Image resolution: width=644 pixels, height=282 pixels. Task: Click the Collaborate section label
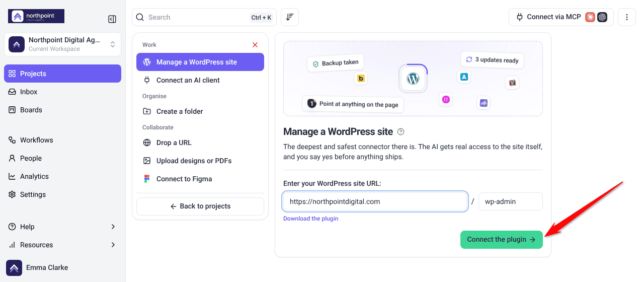pyautogui.click(x=158, y=127)
